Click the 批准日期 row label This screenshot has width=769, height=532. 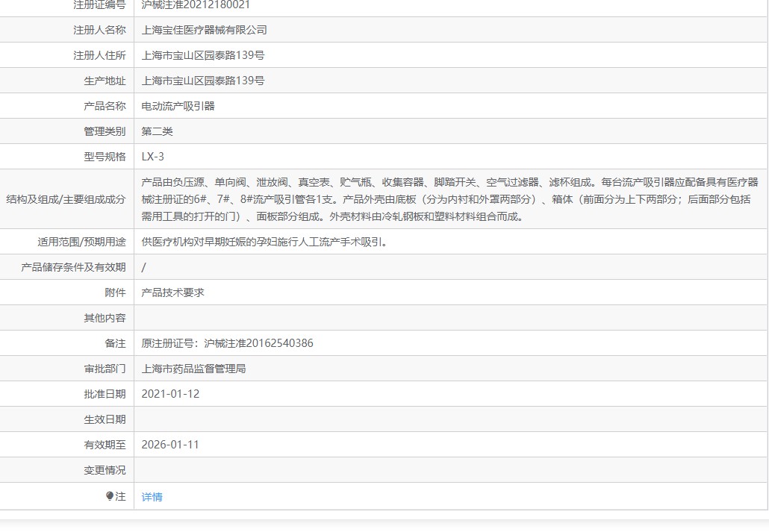click(x=105, y=394)
